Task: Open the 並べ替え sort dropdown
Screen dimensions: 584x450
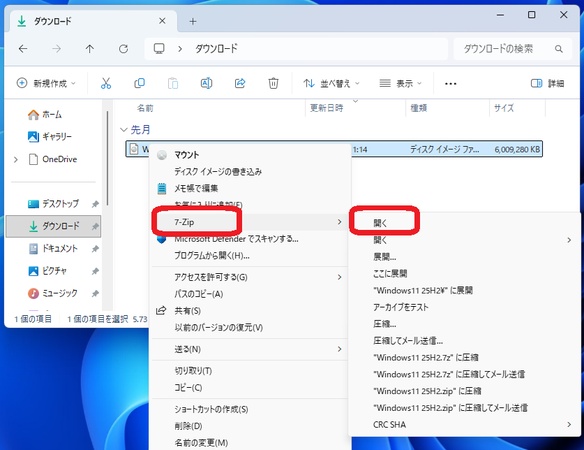Action: click(x=331, y=83)
